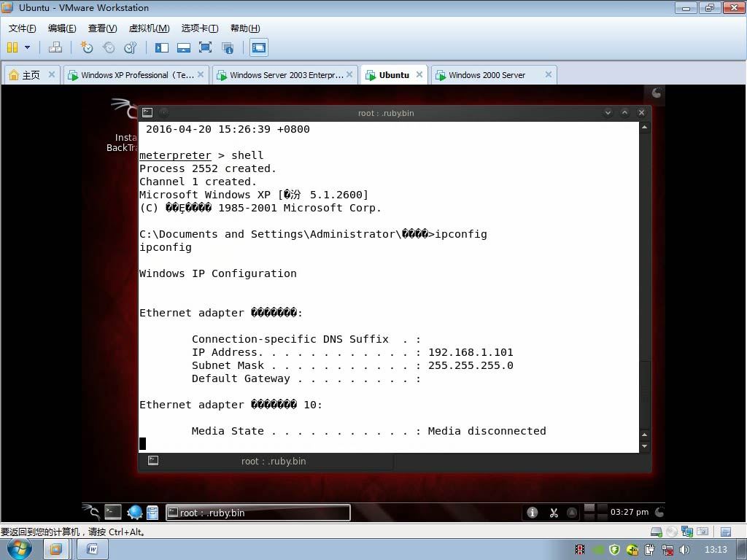Open BackTrack dragon application menu launcher
The width and height of the screenshot is (747, 560).
[x=91, y=512]
